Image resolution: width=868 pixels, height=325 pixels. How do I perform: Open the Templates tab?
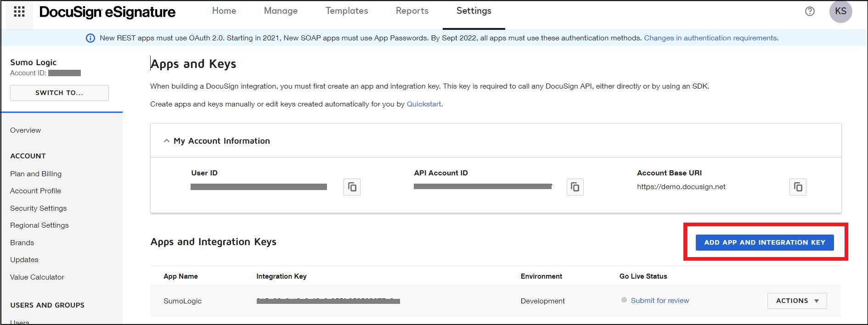tap(347, 11)
